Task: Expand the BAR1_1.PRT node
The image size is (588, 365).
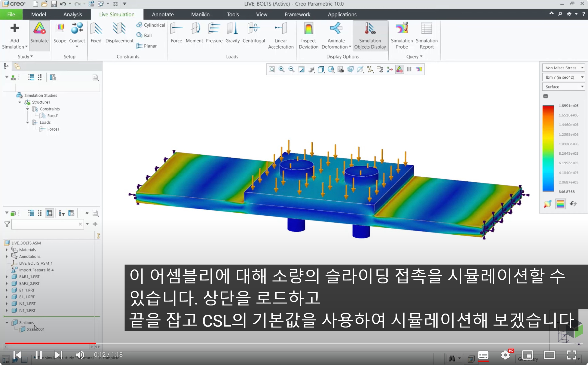Action: [7, 277]
